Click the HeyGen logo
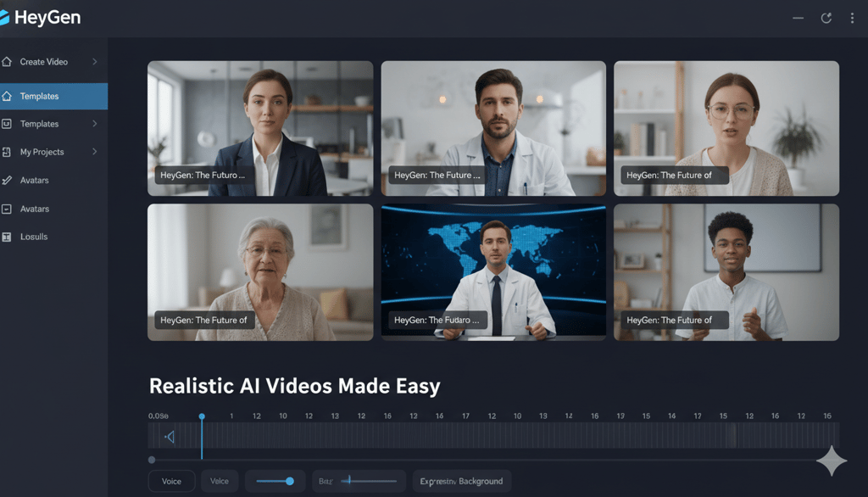868x497 pixels. click(x=41, y=18)
